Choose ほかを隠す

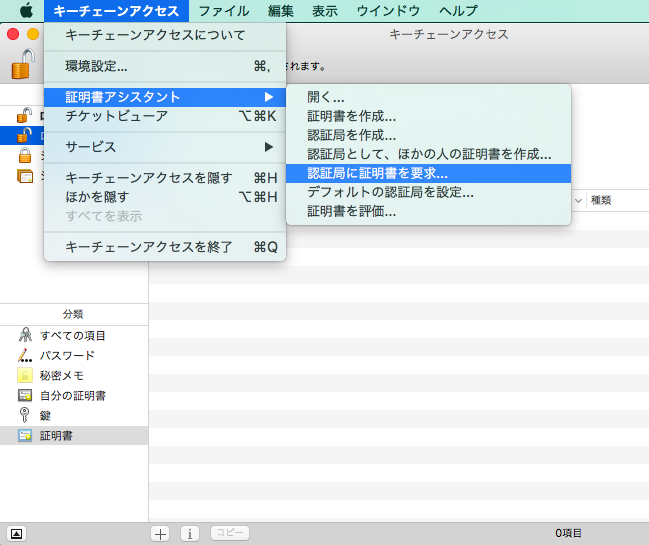point(165,197)
